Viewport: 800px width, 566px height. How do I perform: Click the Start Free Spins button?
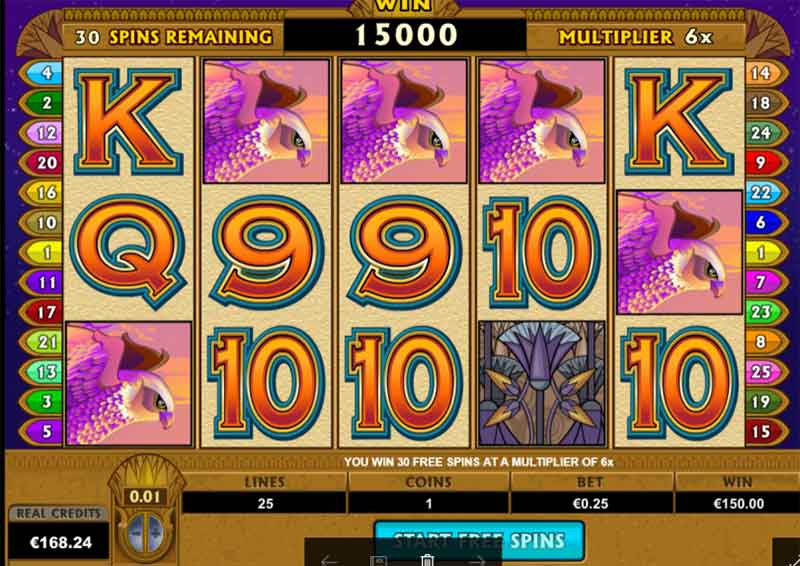(x=479, y=540)
